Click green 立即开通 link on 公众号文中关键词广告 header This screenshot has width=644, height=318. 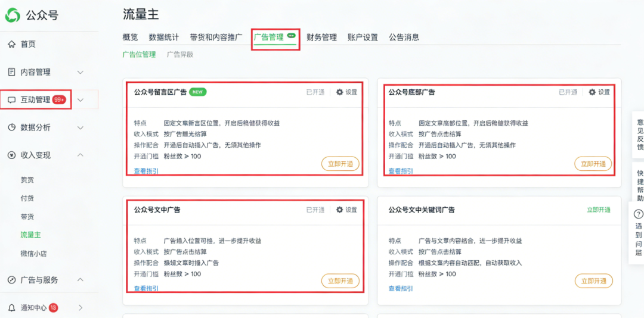click(x=599, y=210)
